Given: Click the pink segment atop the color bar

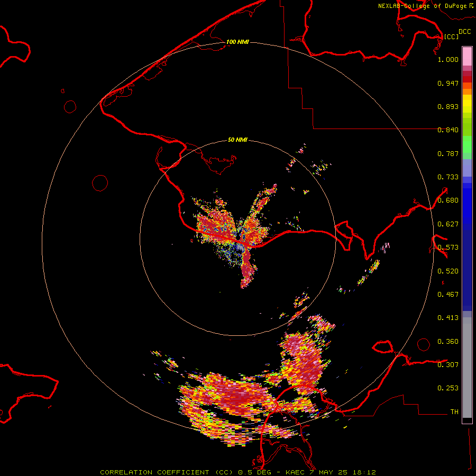Looking at the screenshot, I should pyautogui.click(x=467, y=56).
